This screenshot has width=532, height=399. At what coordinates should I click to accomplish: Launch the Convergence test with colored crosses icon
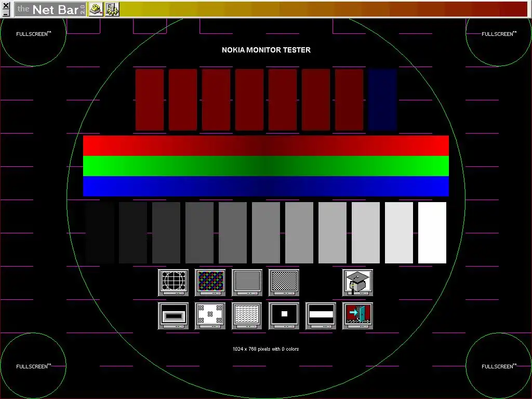point(210,282)
